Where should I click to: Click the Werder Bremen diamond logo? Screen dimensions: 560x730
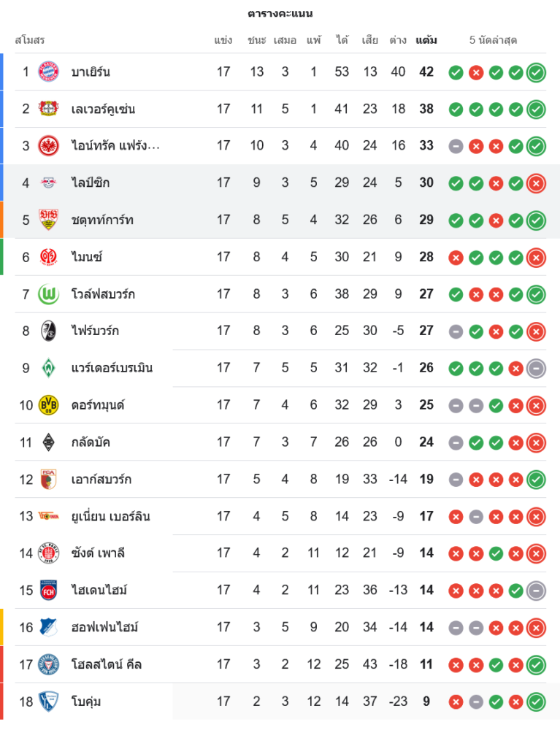48,367
